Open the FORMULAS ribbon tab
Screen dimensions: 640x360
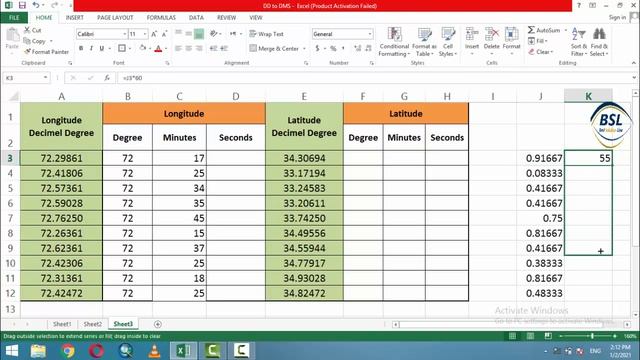coord(161,18)
